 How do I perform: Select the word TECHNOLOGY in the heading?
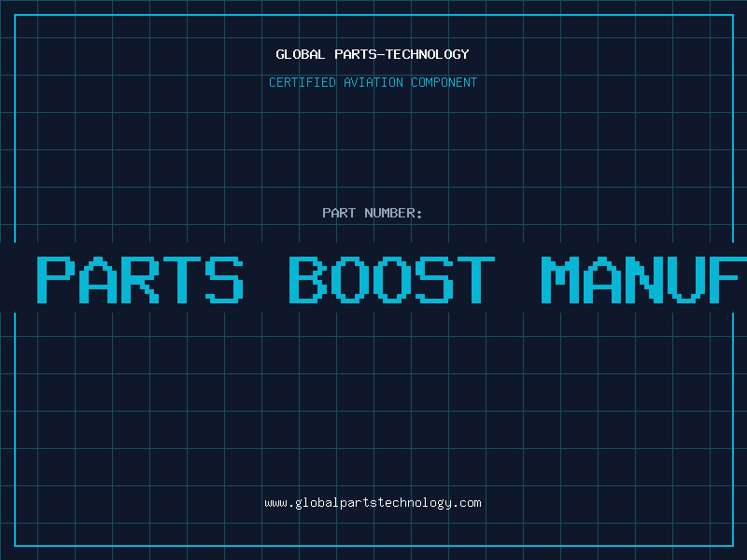coord(428,54)
